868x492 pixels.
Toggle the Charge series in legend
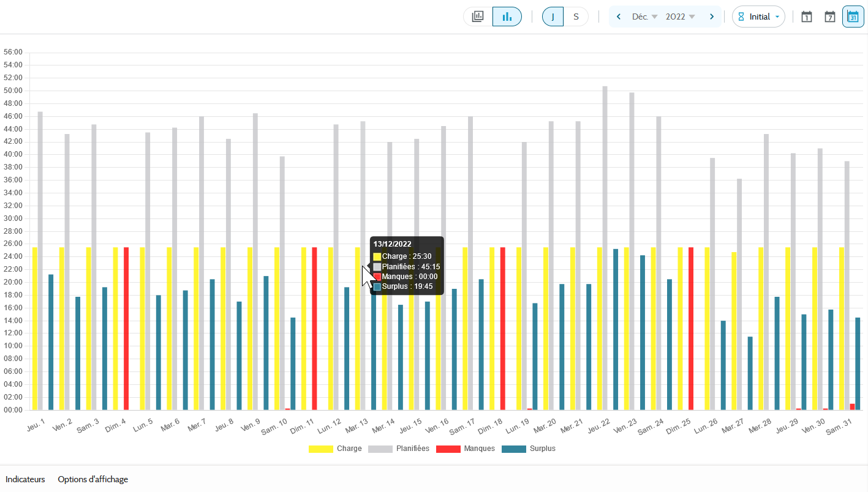pos(334,449)
